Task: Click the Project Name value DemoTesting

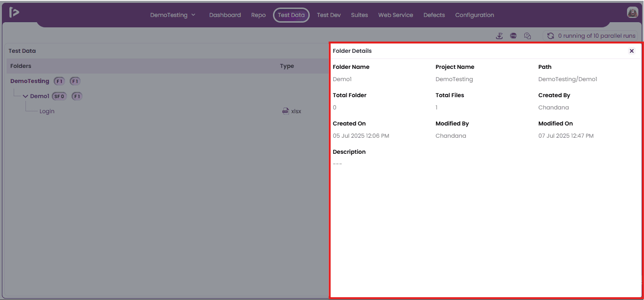Action: [x=454, y=79]
